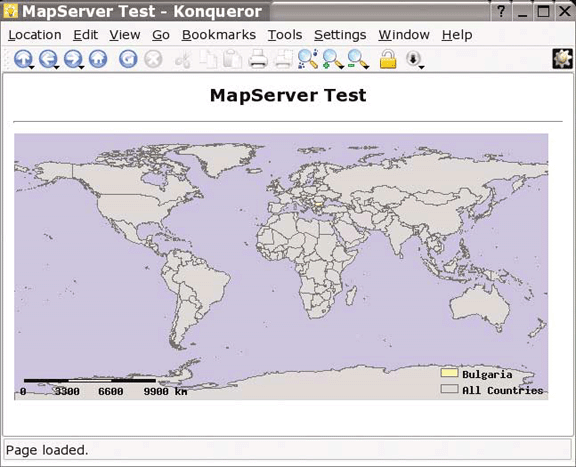Minimize the Konqueror window
Viewport: 576px width, 467px height.
coord(522,11)
